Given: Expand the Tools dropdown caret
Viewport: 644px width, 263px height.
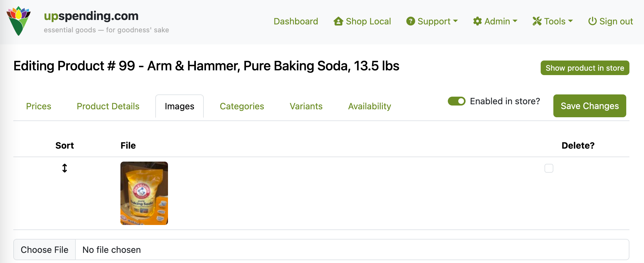Looking at the screenshot, I should pos(571,21).
